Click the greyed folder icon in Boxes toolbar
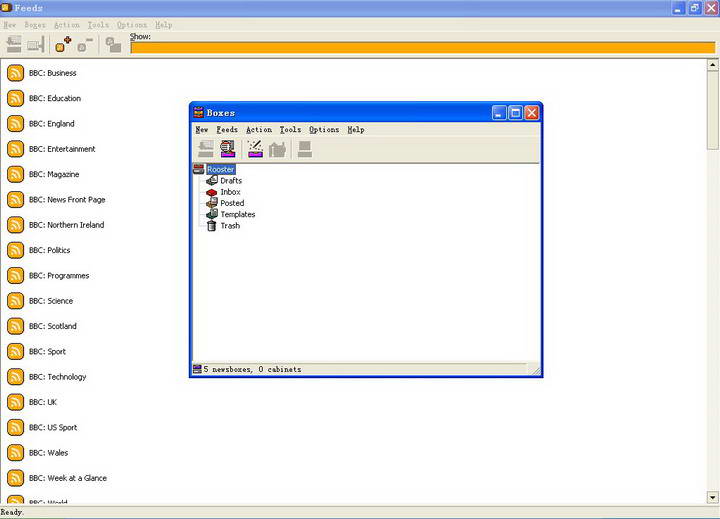 click(x=277, y=149)
